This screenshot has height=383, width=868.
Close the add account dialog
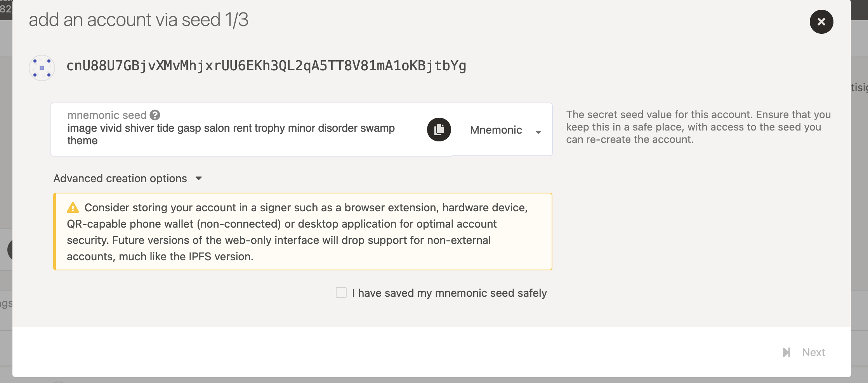(821, 22)
